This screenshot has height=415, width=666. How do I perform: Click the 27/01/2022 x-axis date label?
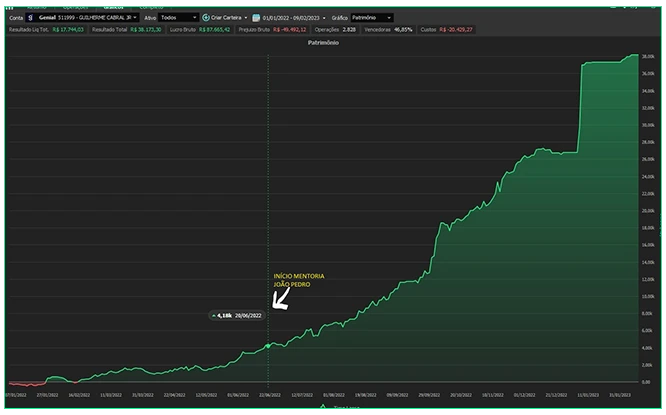tap(47, 395)
